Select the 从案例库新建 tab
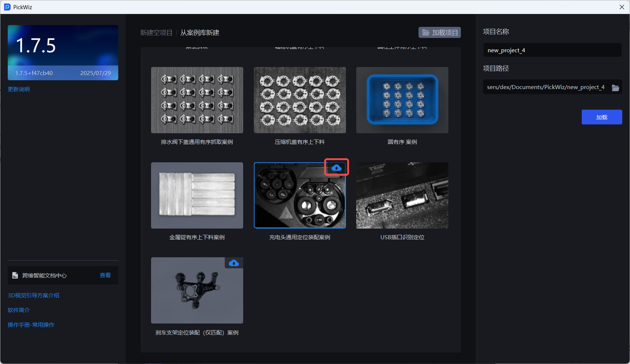Screen dimensions: 630x364 point(200,33)
